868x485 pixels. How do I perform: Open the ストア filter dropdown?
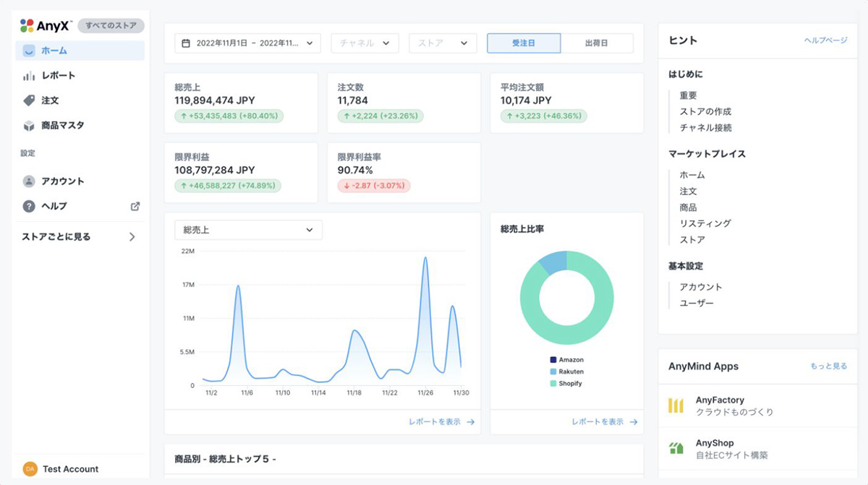coord(443,43)
